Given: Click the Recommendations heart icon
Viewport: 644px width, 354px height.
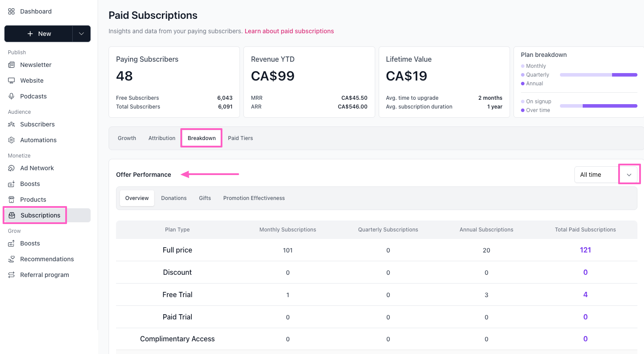Looking at the screenshot, I should (11, 259).
